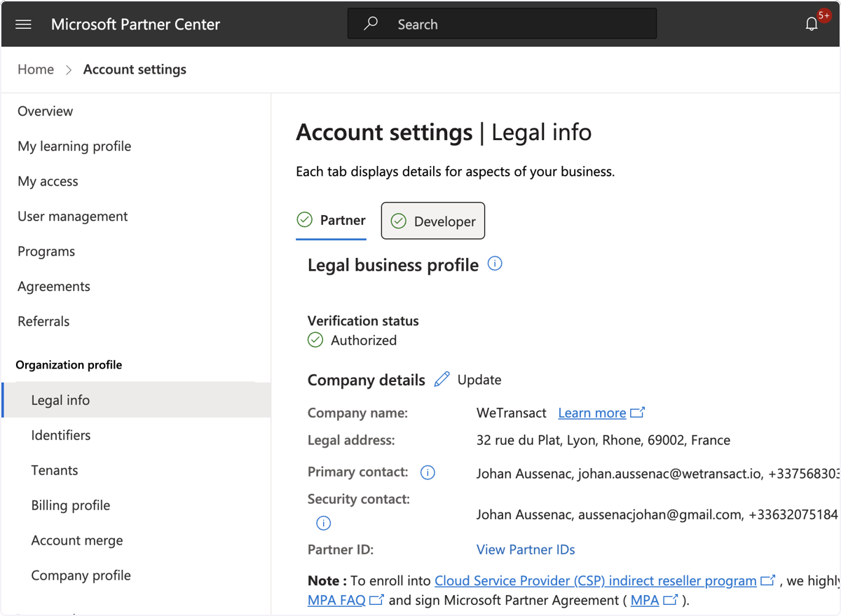This screenshot has height=616, width=841.
Task: Open User management
Action: pos(73,217)
